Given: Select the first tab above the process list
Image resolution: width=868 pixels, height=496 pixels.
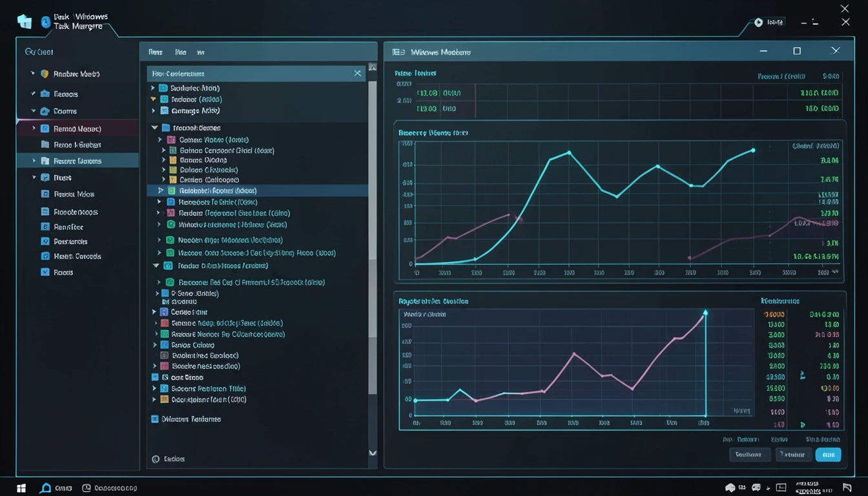Looking at the screenshot, I should click(x=155, y=52).
